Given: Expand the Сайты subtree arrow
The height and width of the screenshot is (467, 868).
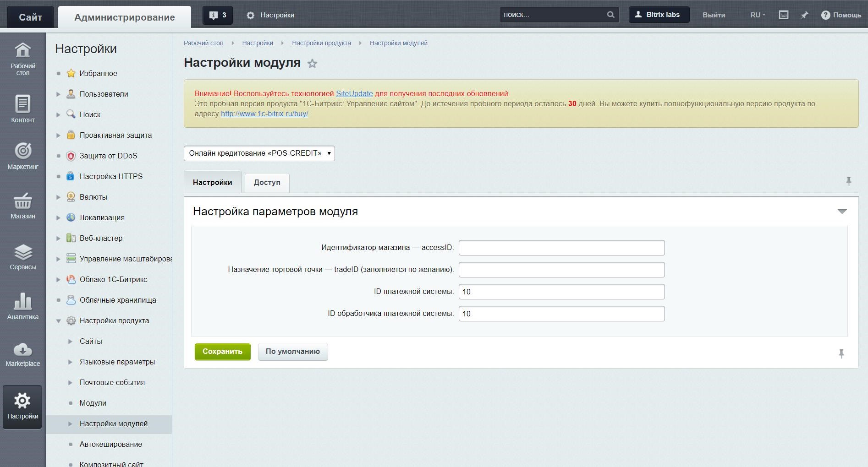Looking at the screenshot, I should (x=70, y=342).
